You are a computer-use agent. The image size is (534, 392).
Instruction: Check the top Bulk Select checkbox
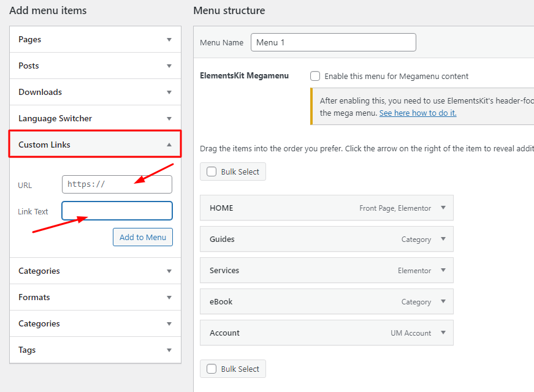click(x=212, y=172)
